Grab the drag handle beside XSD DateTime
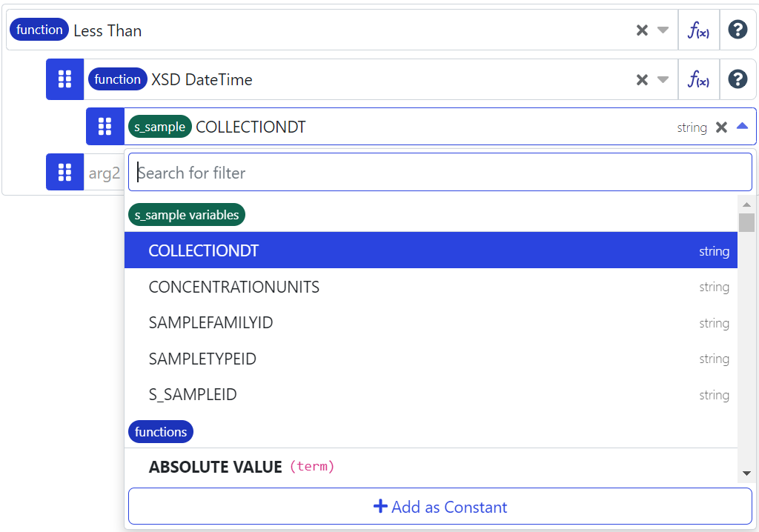This screenshot has height=532, width=759. pyautogui.click(x=64, y=79)
